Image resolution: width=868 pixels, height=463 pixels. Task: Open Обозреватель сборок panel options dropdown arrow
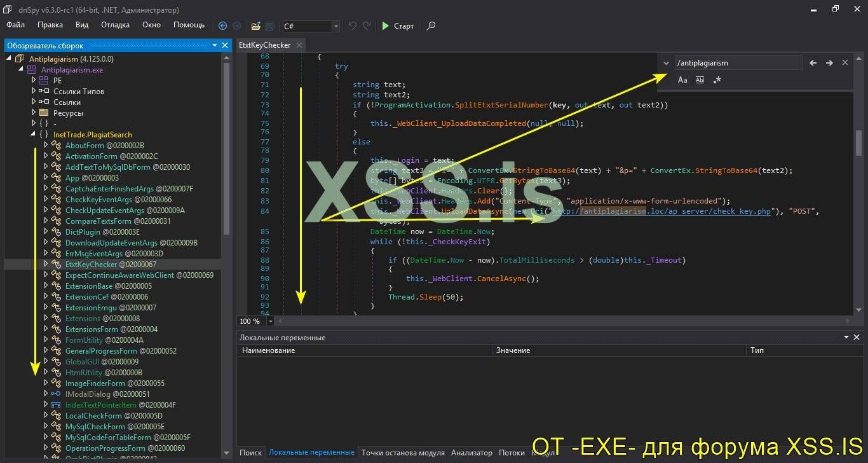[215, 45]
